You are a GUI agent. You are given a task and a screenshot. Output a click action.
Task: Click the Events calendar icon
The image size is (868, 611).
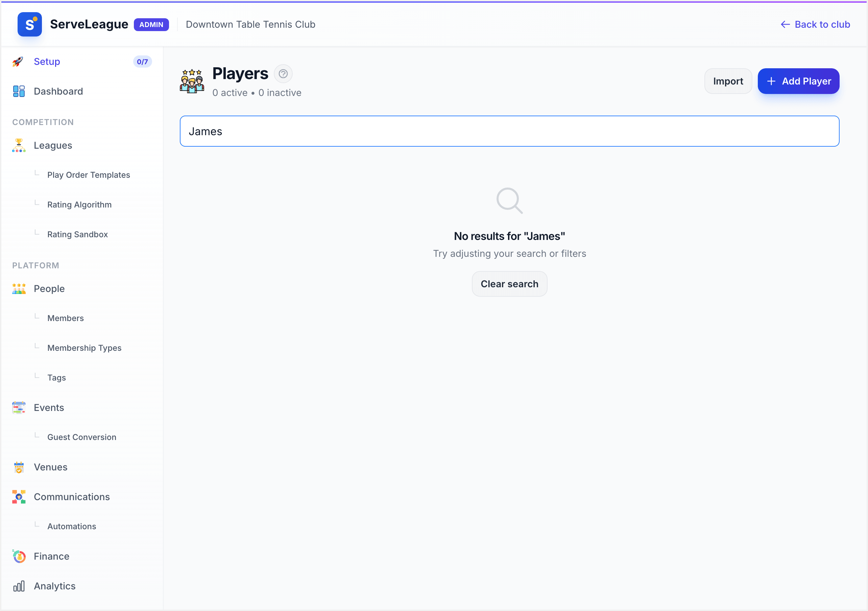[19, 408]
